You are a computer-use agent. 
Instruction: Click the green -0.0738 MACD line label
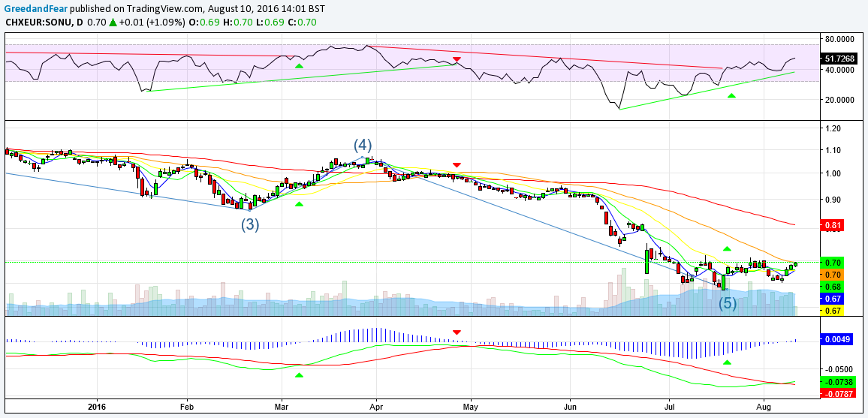coord(838,381)
